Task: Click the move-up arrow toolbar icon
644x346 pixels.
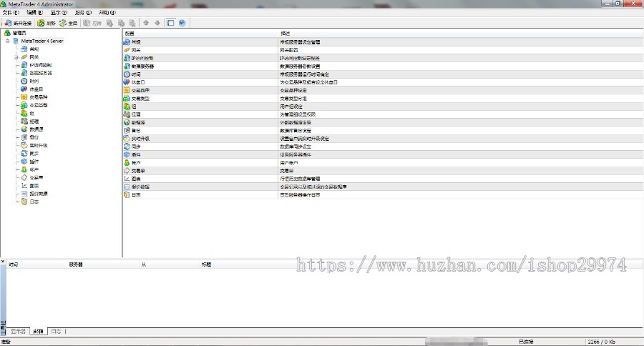Action: point(146,23)
